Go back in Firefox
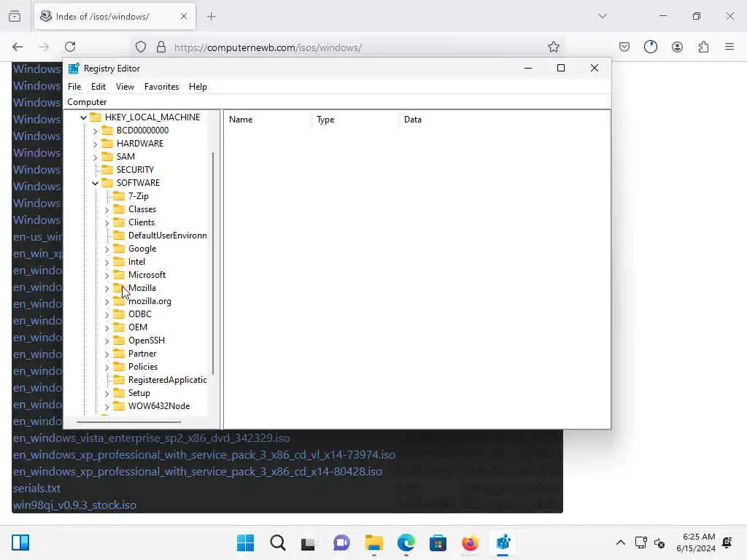Screen dimensions: 747x560 (18, 47)
